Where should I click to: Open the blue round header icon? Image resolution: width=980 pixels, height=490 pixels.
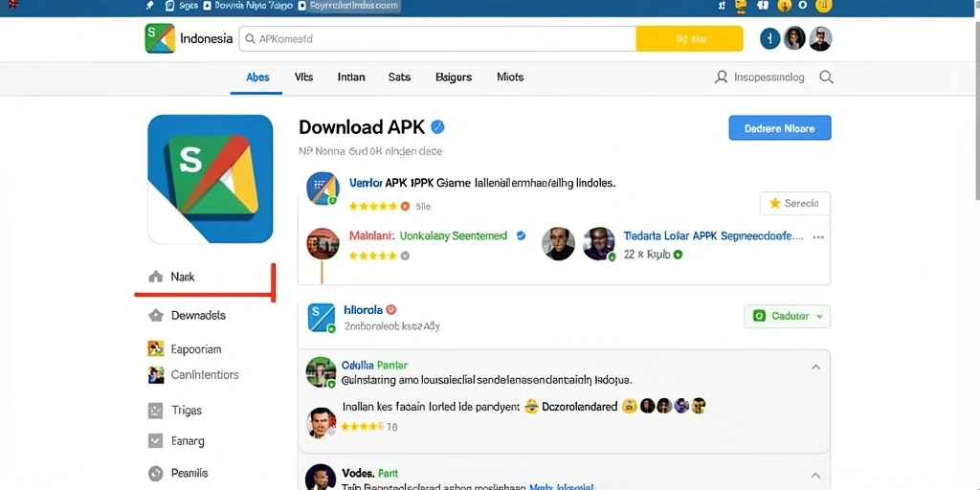click(x=770, y=38)
